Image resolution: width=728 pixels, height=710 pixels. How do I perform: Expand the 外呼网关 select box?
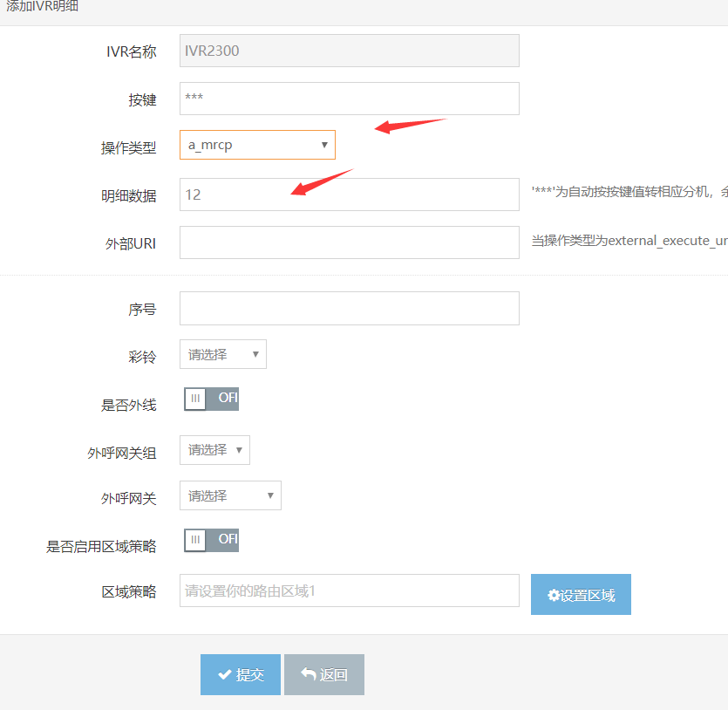click(x=230, y=495)
